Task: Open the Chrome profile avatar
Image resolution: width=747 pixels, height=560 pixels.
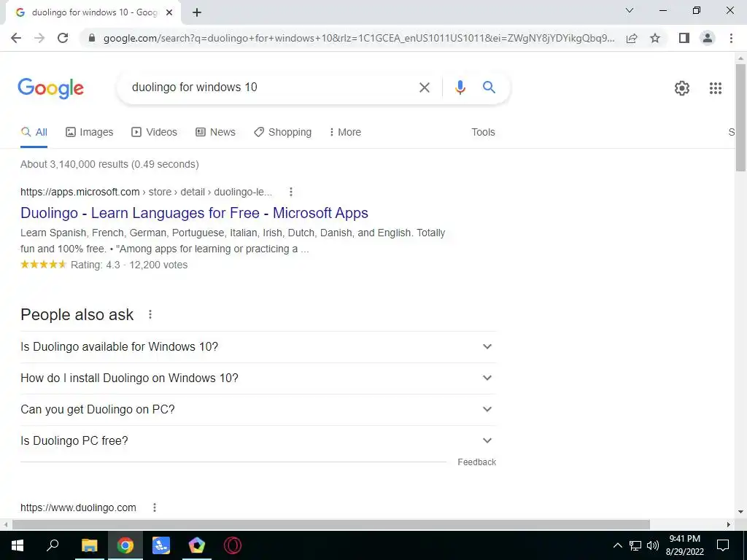Action: [x=708, y=38]
